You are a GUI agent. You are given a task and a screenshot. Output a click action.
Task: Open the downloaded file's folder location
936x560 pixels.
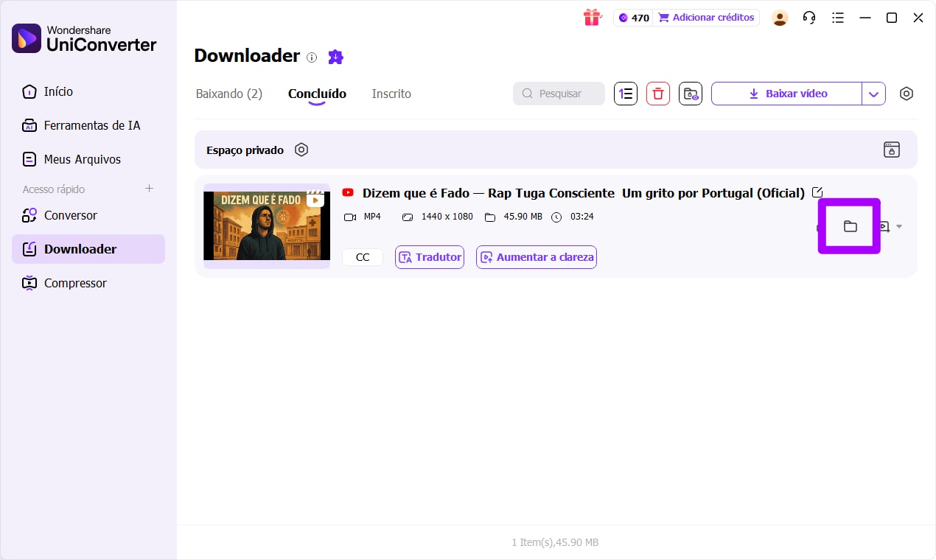(x=850, y=226)
